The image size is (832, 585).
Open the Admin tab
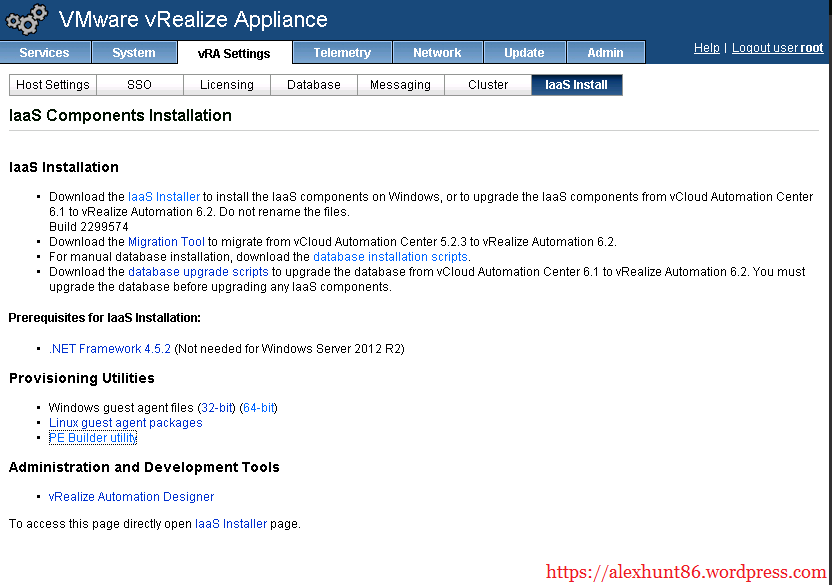605,53
